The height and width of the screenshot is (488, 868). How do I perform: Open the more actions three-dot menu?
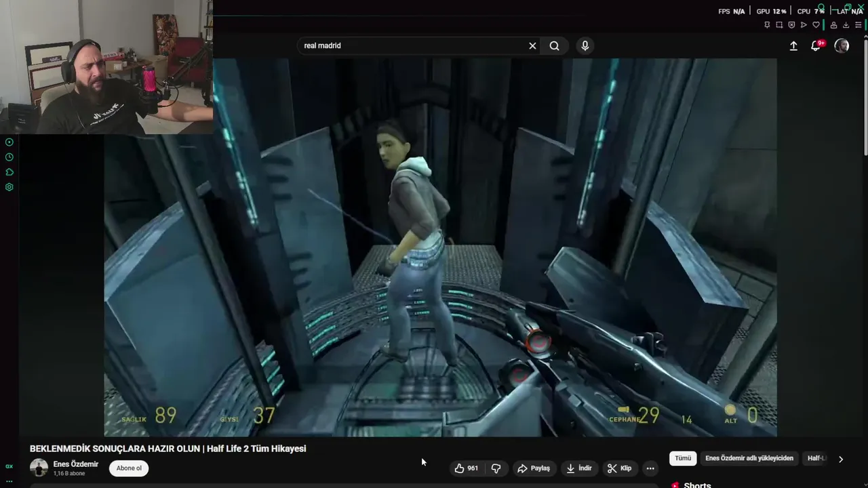(x=650, y=468)
